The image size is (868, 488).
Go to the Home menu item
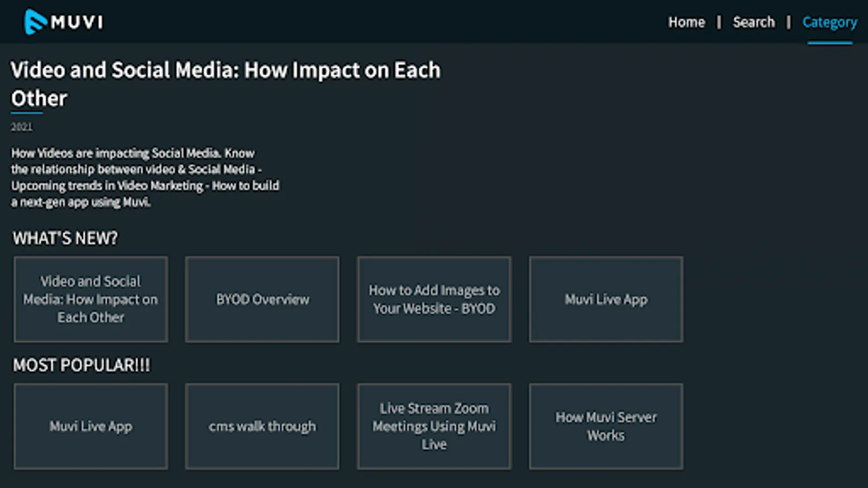(686, 22)
